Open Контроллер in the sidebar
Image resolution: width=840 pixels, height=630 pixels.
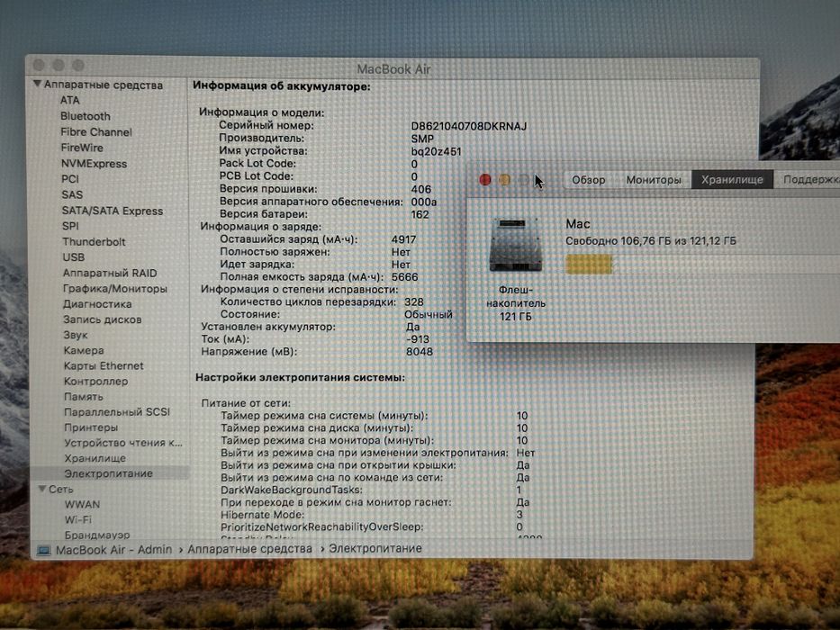tap(96, 382)
